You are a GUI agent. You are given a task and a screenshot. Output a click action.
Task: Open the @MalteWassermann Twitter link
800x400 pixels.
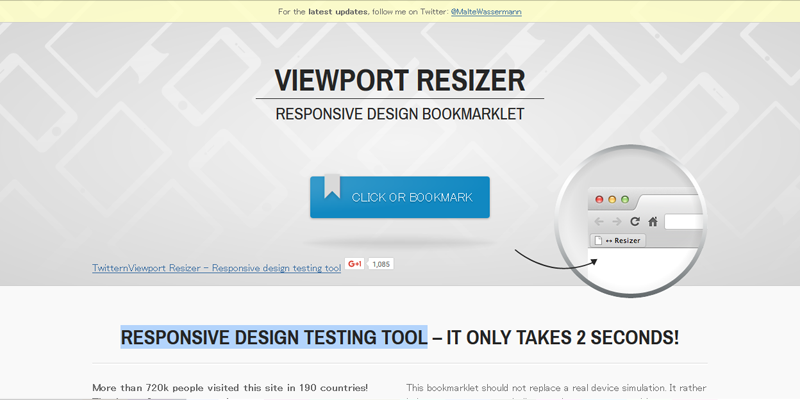tap(486, 11)
